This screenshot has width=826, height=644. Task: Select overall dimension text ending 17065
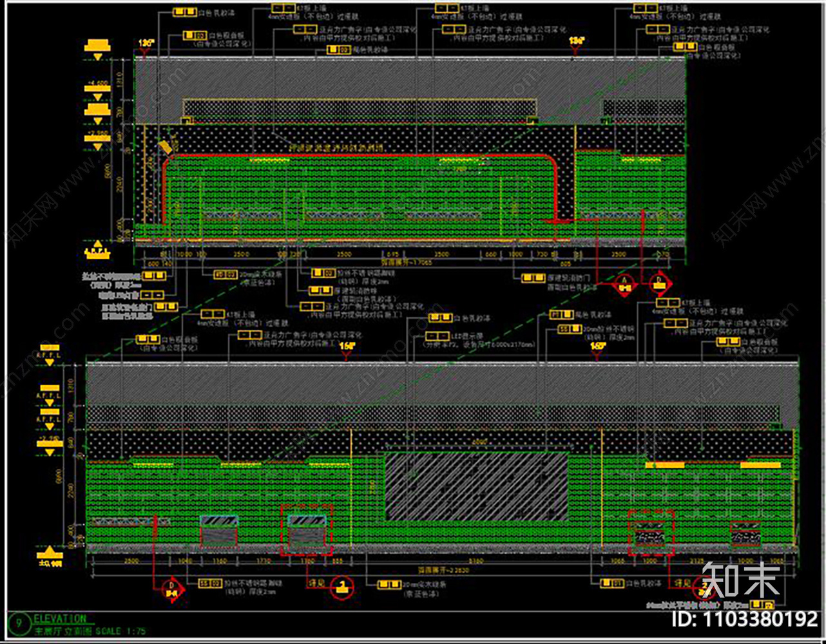click(x=407, y=263)
